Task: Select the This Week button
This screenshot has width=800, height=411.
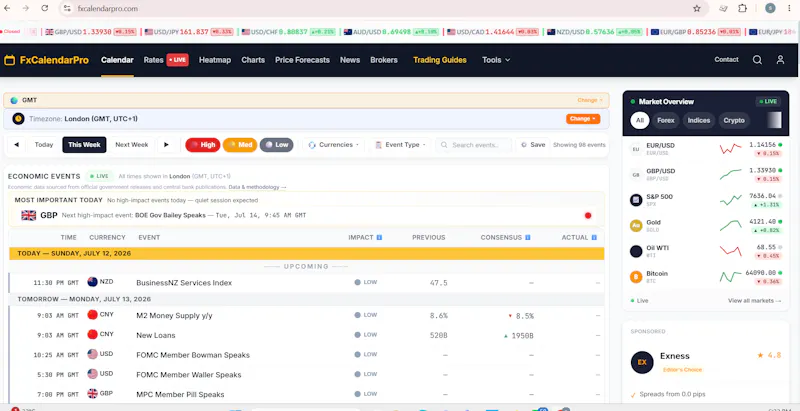Action: click(x=84, y=145)
